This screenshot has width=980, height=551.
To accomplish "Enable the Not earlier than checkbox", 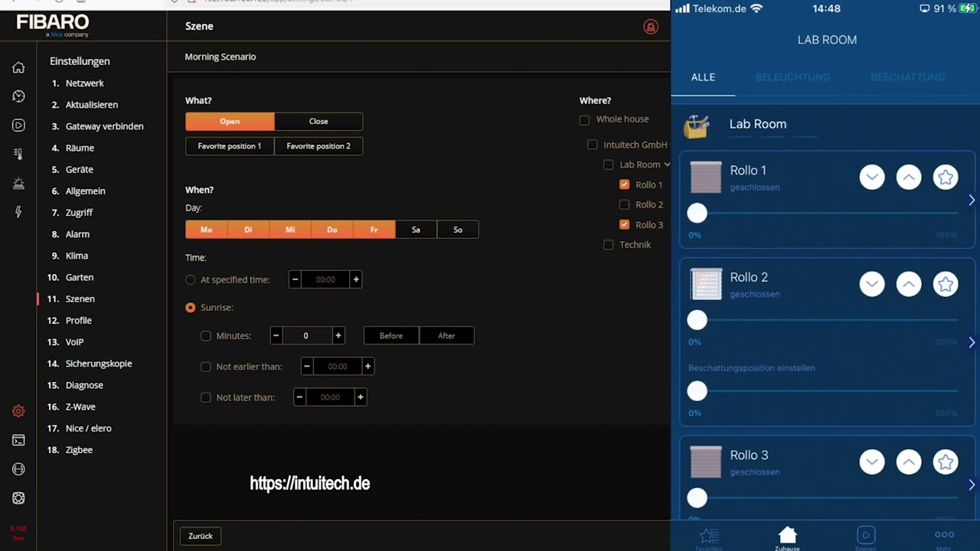I will point(206,367).
